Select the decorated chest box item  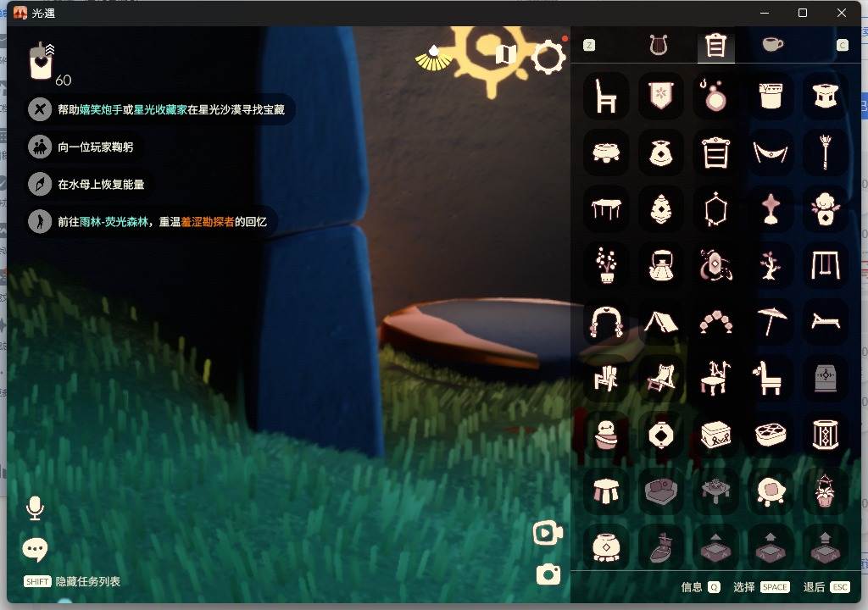tap(715, 435)
